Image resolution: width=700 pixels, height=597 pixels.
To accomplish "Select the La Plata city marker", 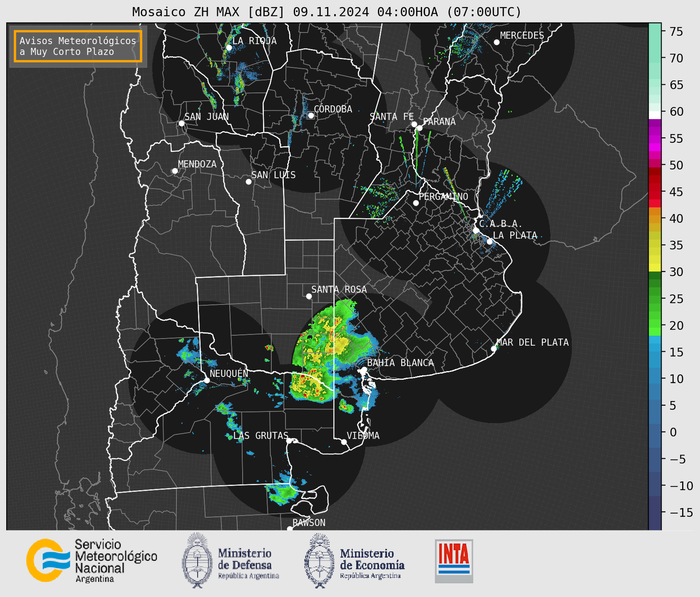I will [490, 242].
